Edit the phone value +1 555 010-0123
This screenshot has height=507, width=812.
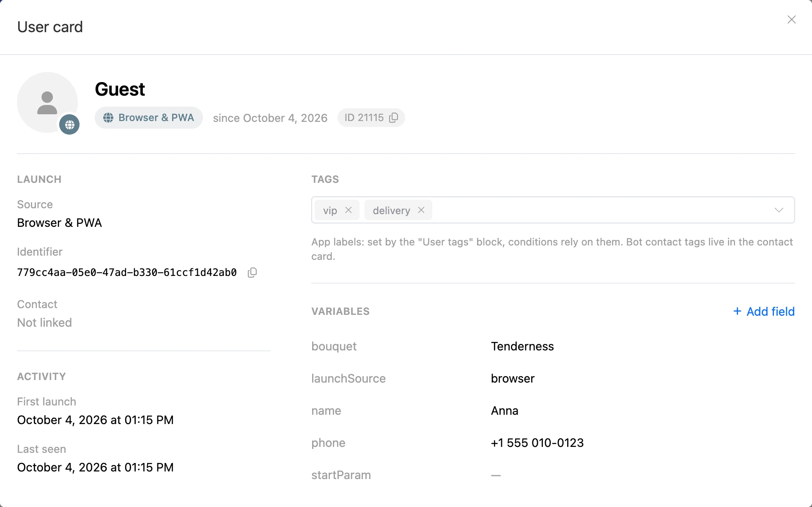click(537, 443)
